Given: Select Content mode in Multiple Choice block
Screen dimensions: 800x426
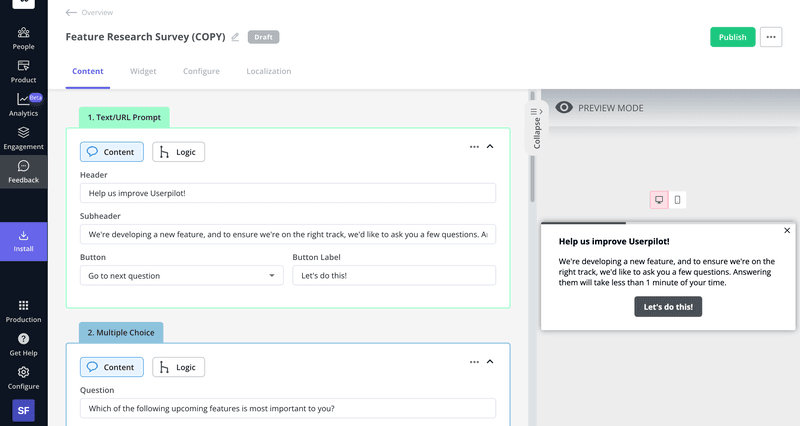Looking at the screenshot, I should pos(112,367).
